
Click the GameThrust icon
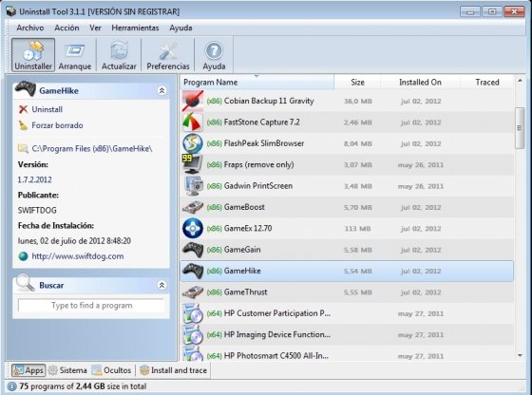[193, 292]
